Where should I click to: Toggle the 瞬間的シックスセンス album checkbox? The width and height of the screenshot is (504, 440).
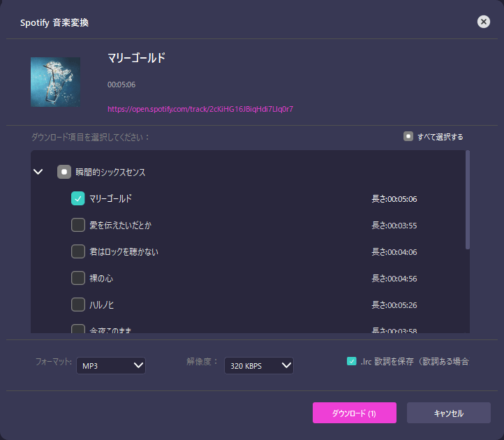coord(64,172)
